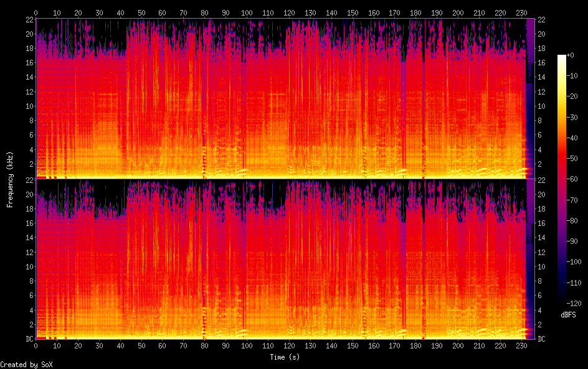Click the "DC" label at bottom-right of lower channel

point(541,339)
